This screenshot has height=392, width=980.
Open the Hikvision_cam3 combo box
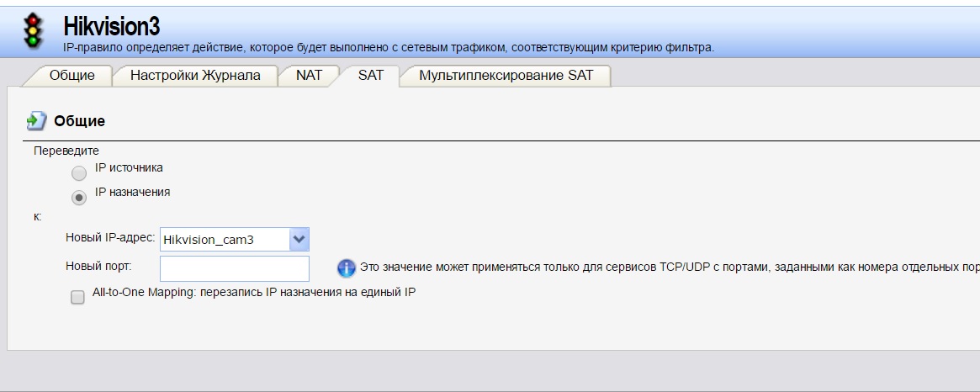235,239
